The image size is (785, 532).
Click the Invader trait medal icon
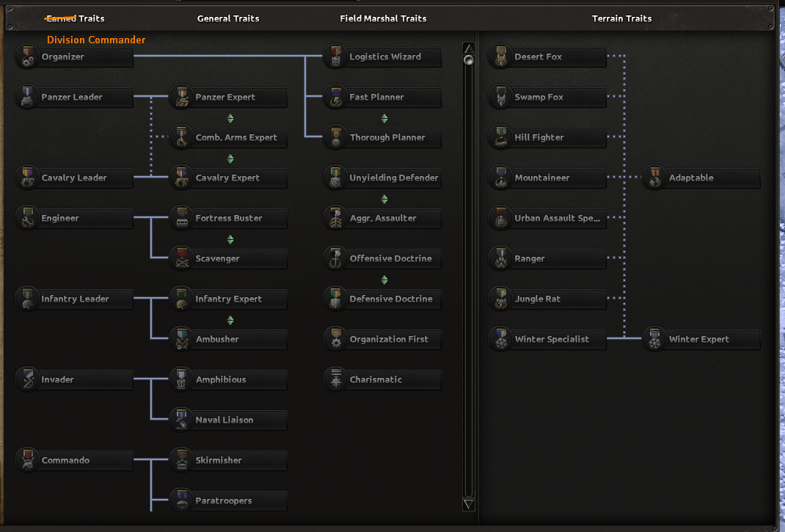click(28, 379)
